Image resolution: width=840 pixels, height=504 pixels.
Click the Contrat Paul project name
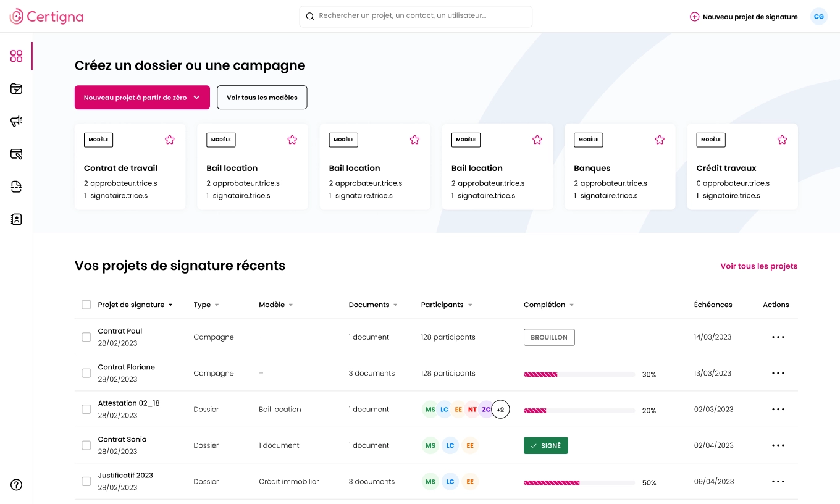tap(120, 331)
